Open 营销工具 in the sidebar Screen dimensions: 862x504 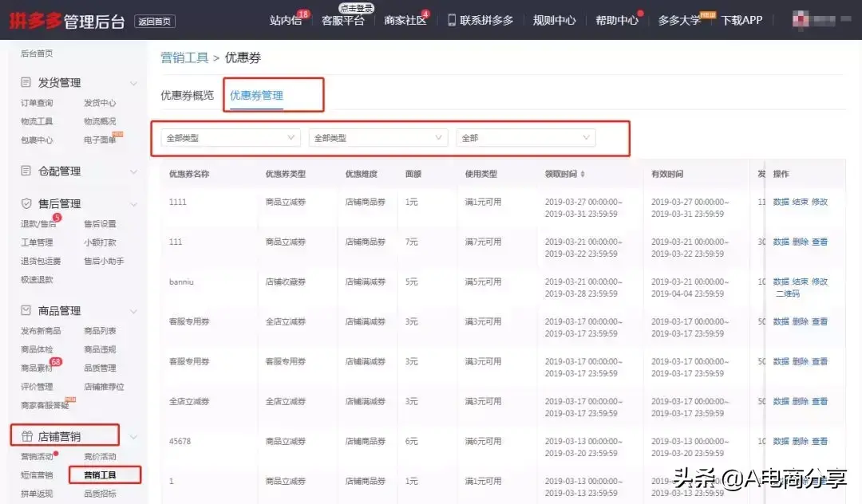tap(100, 475)
